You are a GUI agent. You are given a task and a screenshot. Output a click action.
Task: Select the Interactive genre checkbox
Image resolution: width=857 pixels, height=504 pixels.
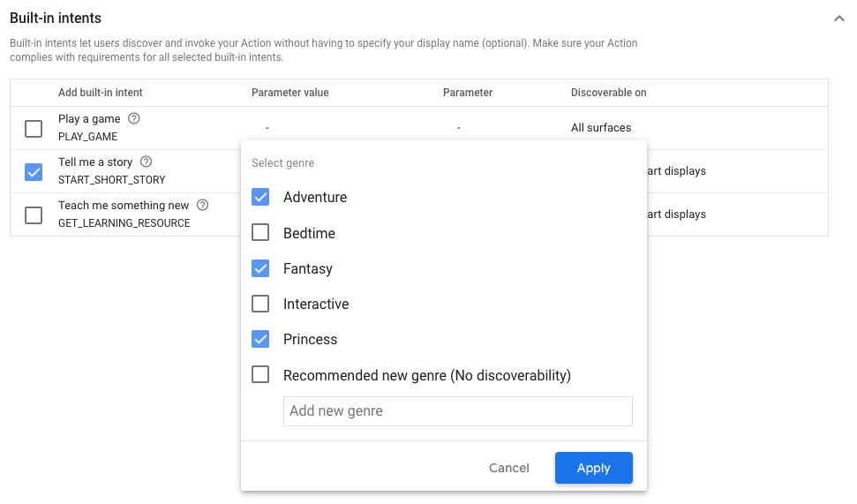point(260,304)
